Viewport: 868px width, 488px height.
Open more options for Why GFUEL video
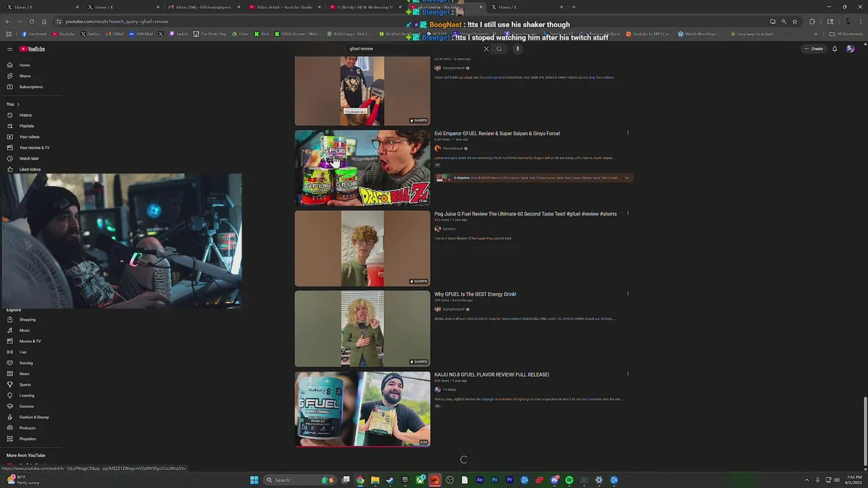point(628,293)
